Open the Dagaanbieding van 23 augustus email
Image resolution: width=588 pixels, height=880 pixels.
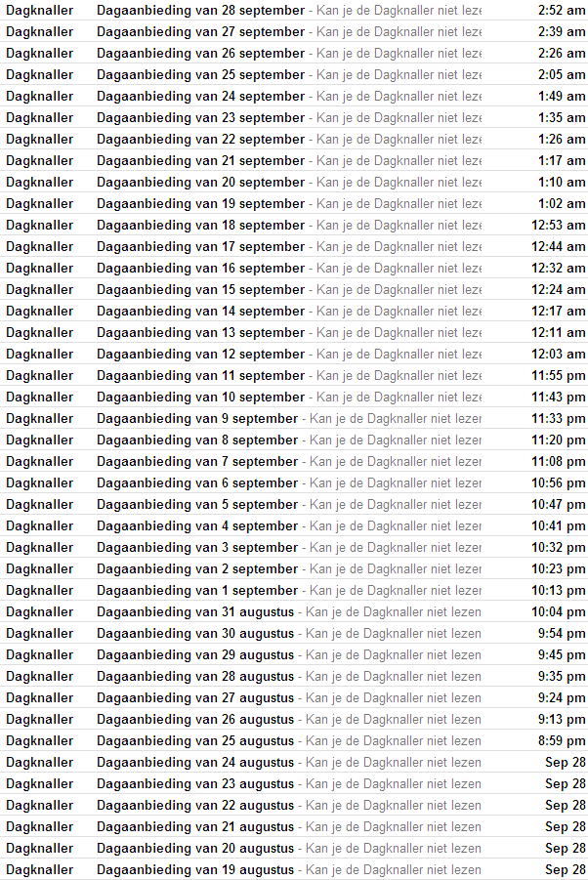coord(294,783)
